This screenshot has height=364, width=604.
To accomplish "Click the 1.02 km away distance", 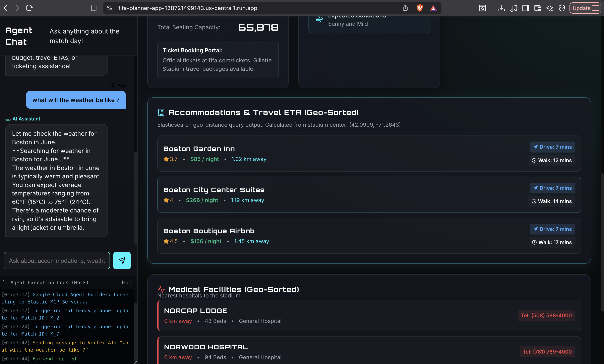I will click(x=249, y=159).
